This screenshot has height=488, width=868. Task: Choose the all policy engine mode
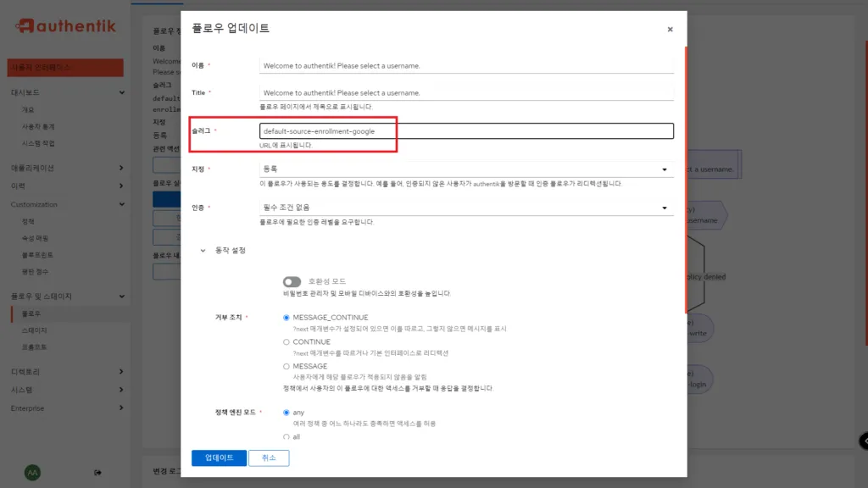287,437
